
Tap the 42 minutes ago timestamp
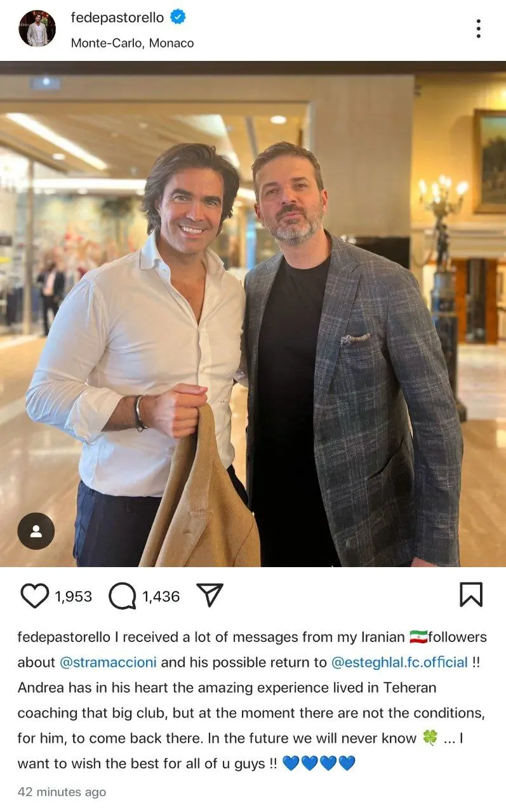coord(62,792)
